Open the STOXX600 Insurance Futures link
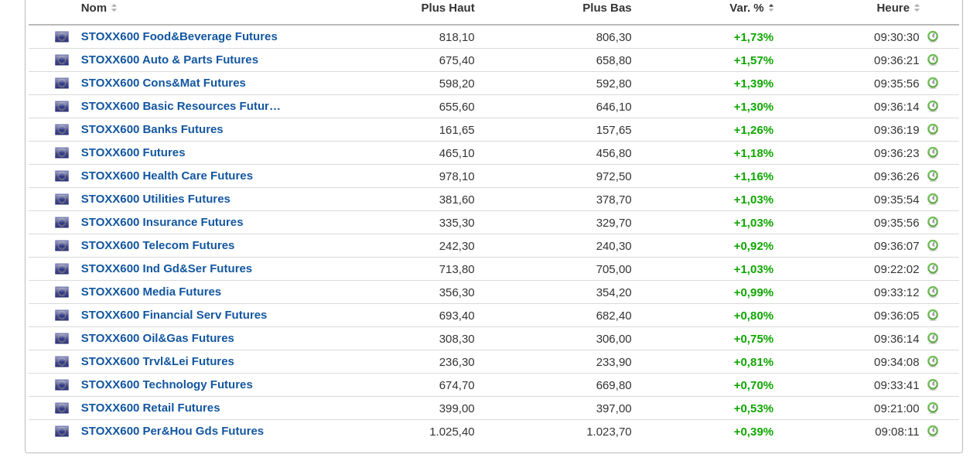 click(x=162, y=222)
